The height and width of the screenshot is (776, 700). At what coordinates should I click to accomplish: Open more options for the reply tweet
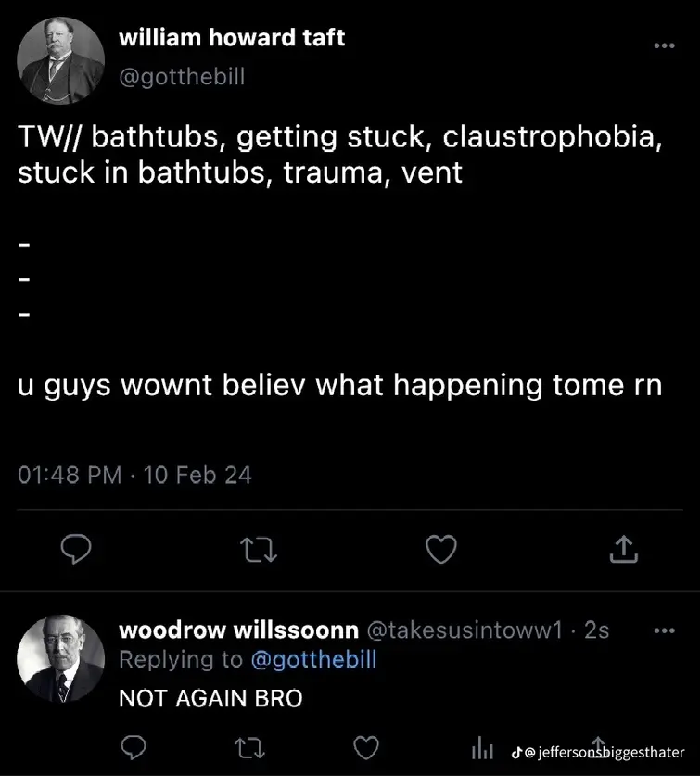click(x=664, y=630)
